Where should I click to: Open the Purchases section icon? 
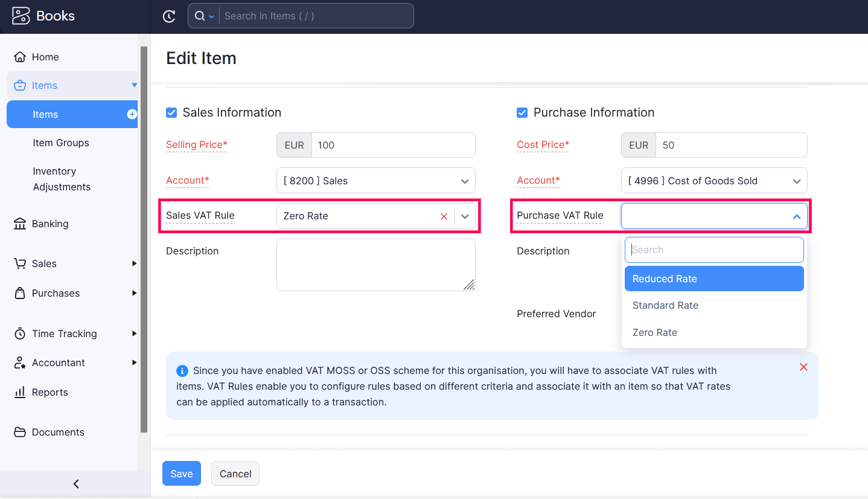coord(20,293)
